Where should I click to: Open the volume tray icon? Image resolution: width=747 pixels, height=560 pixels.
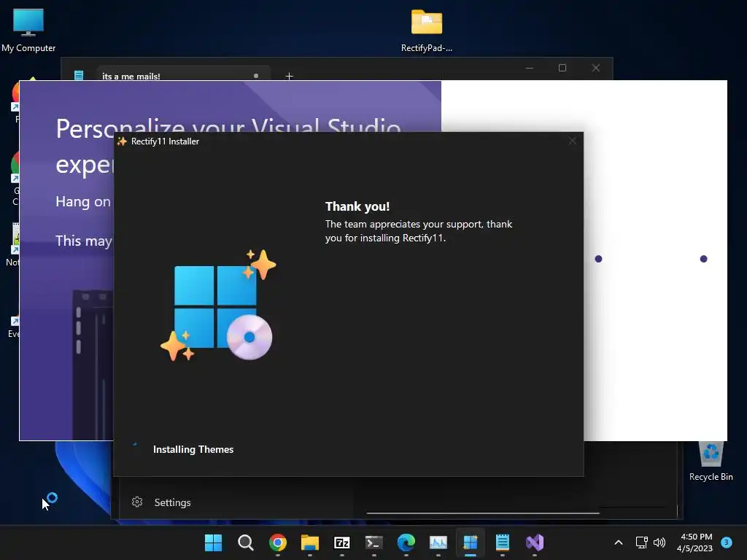coord(659,542)
